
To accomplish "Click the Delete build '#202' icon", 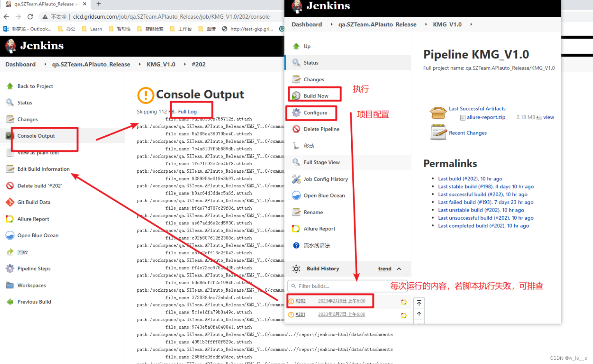I will click(x=10, y=185).
